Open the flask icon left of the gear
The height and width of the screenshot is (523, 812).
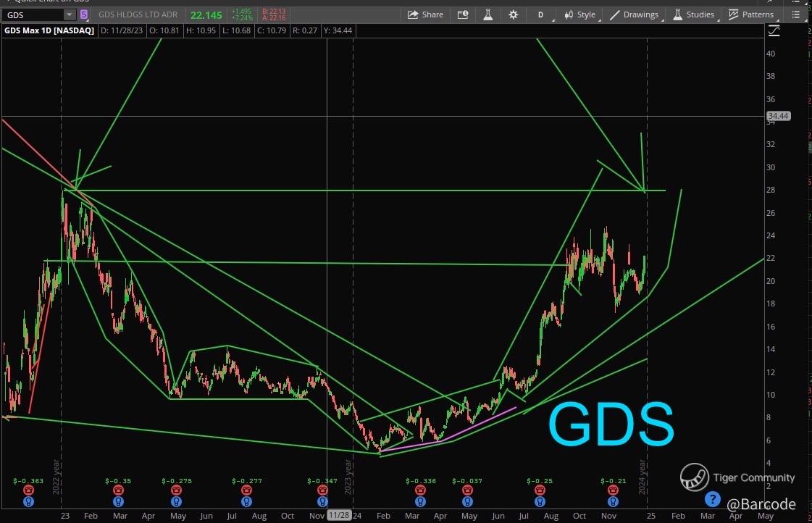point(487,14)
